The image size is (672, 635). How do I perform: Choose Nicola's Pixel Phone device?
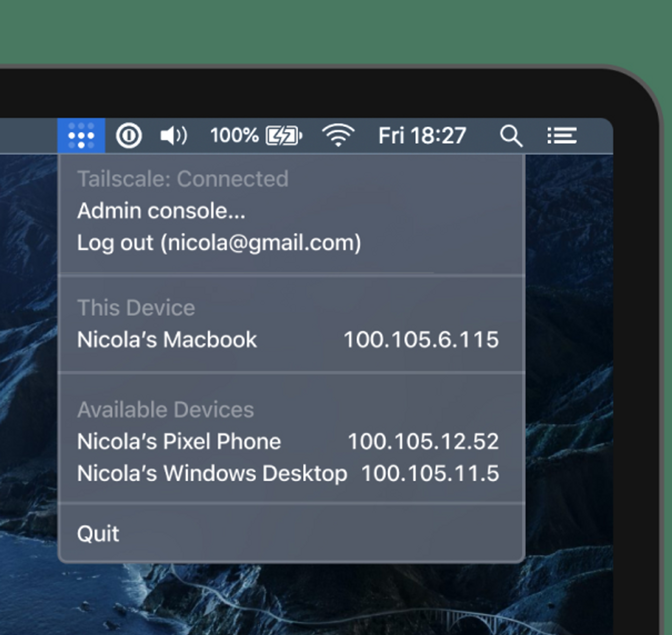point(179,442)
